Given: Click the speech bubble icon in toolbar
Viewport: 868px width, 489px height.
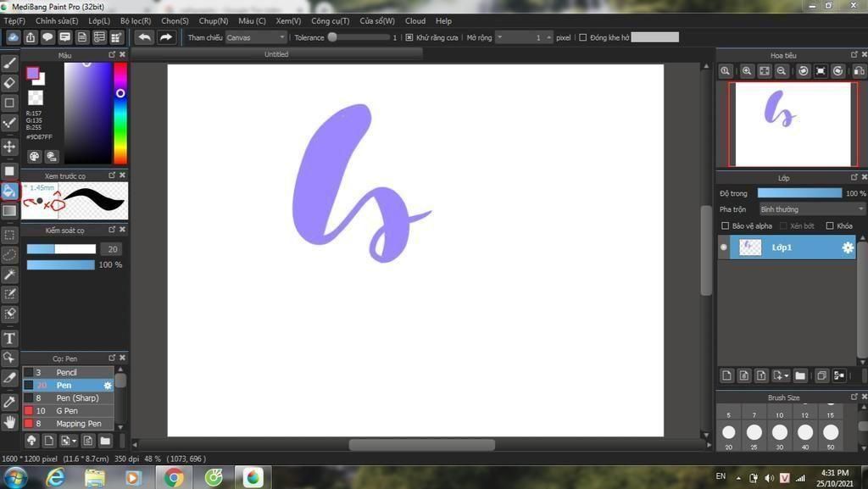Looking at the screenshot, I should pos(47,37).
